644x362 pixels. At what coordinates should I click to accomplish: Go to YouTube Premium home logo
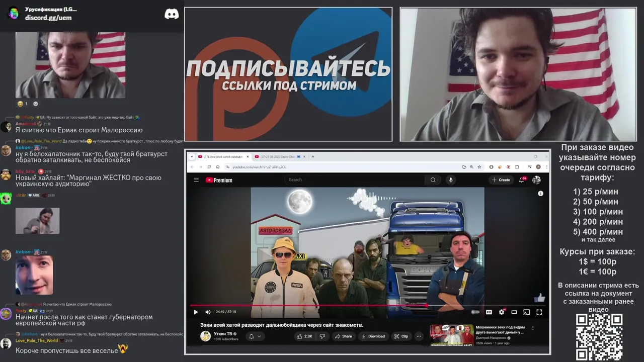tap(219, 180)
